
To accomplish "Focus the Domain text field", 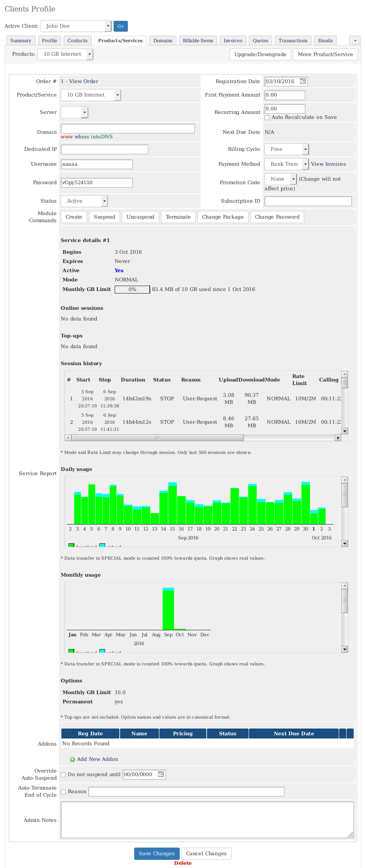I will point(128,128).
